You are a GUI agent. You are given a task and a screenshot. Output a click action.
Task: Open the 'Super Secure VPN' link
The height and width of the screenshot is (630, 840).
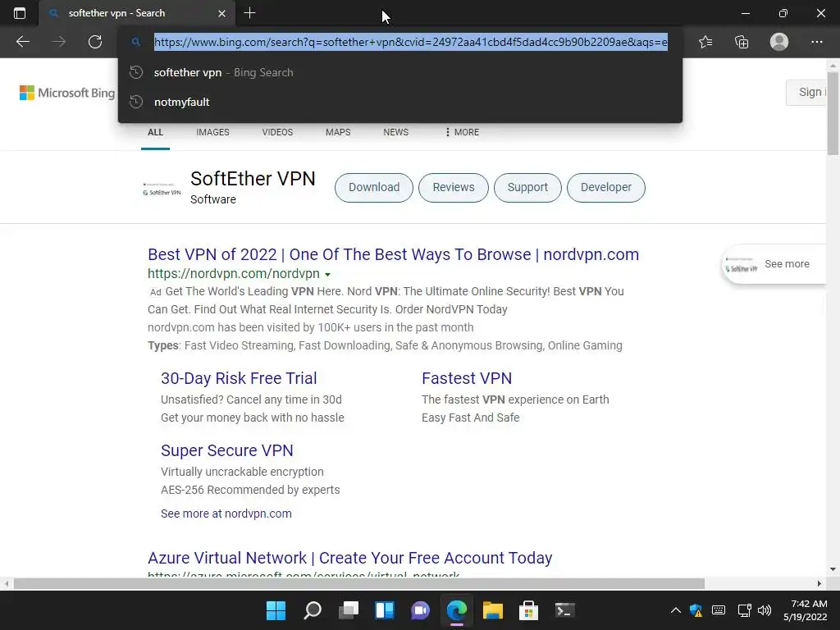click(227, 450)
